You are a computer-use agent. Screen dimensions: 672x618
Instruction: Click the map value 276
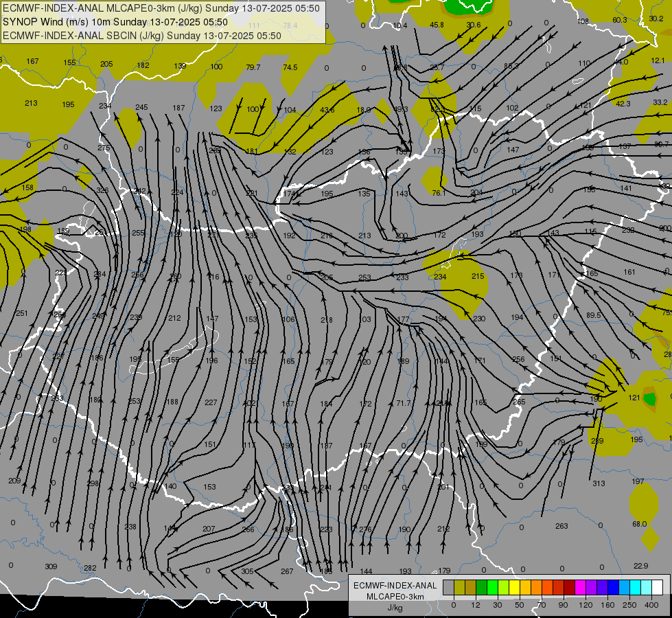(365, 529)
